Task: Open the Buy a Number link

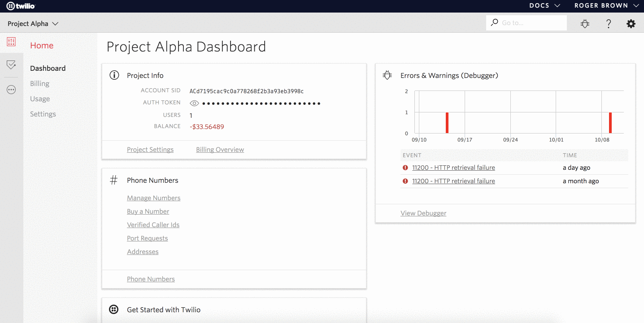Action: (x=148, y=211)
